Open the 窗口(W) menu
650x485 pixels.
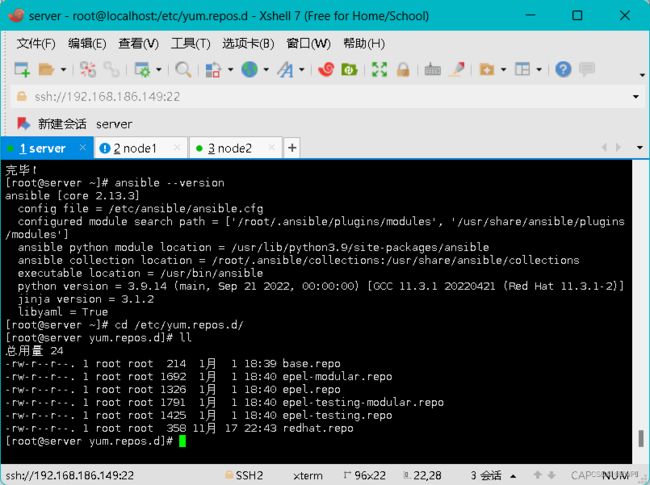308,44
